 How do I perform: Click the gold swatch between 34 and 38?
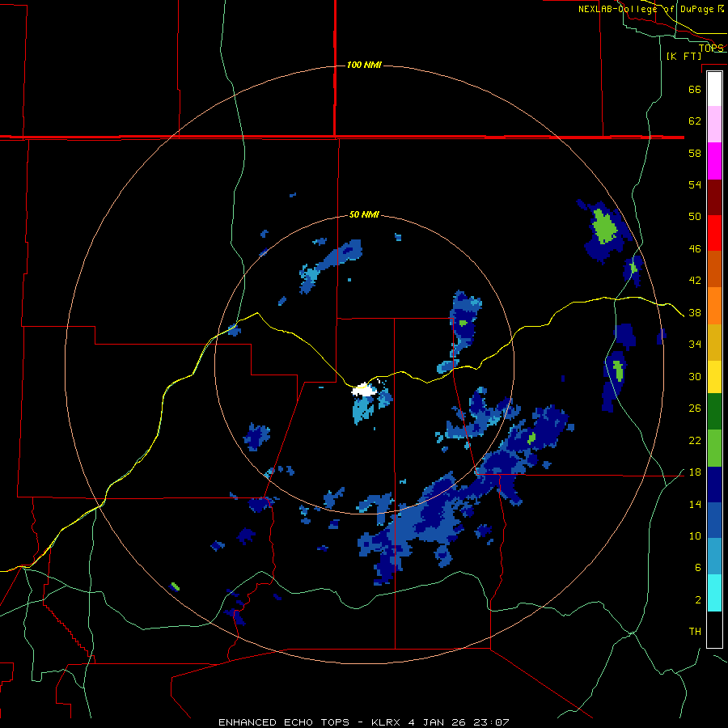(714, 342)
